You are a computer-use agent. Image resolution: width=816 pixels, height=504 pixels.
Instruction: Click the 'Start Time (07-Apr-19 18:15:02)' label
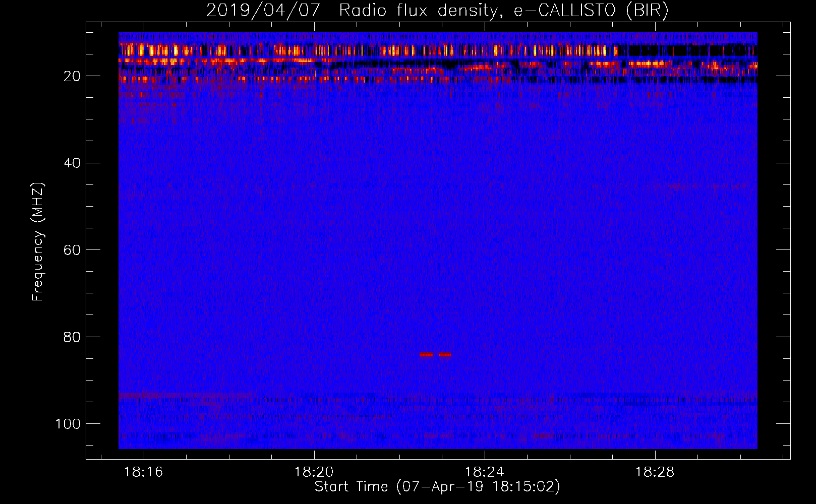tap(437, 487)
